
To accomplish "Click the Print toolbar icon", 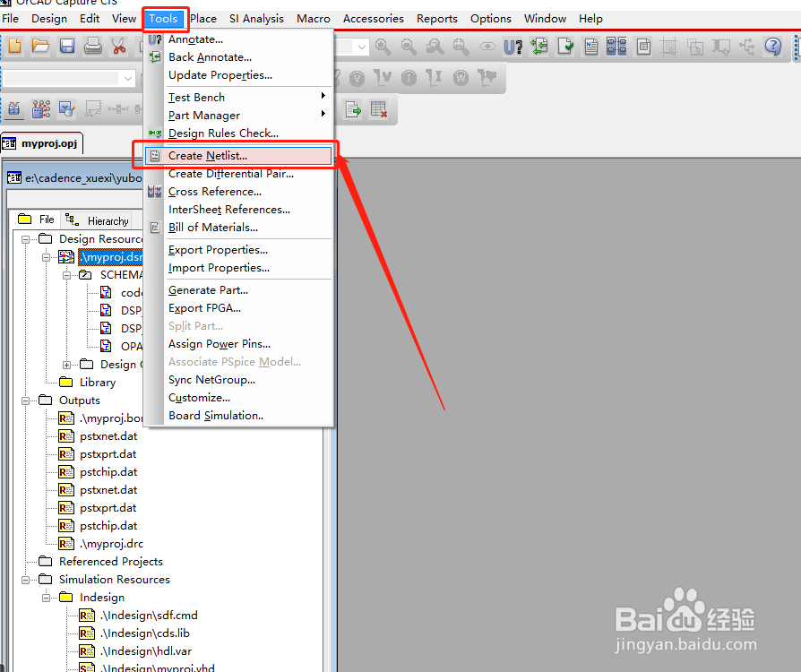I will pos(93,47).
